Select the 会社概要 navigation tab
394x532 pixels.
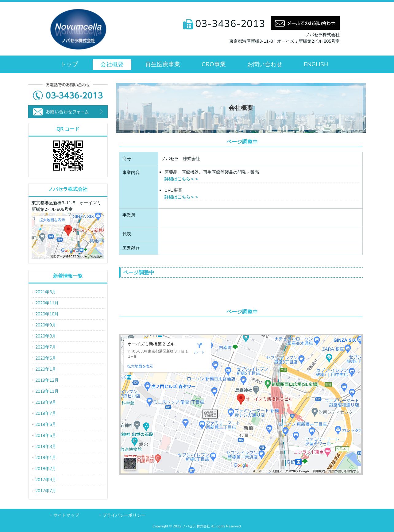click(112, 64)
